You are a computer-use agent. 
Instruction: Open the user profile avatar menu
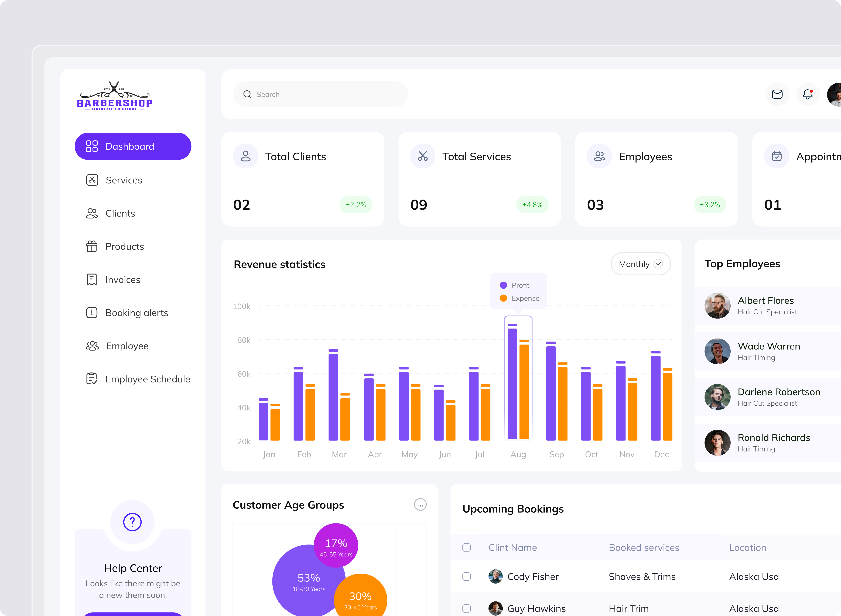click(x=835, y=95)
